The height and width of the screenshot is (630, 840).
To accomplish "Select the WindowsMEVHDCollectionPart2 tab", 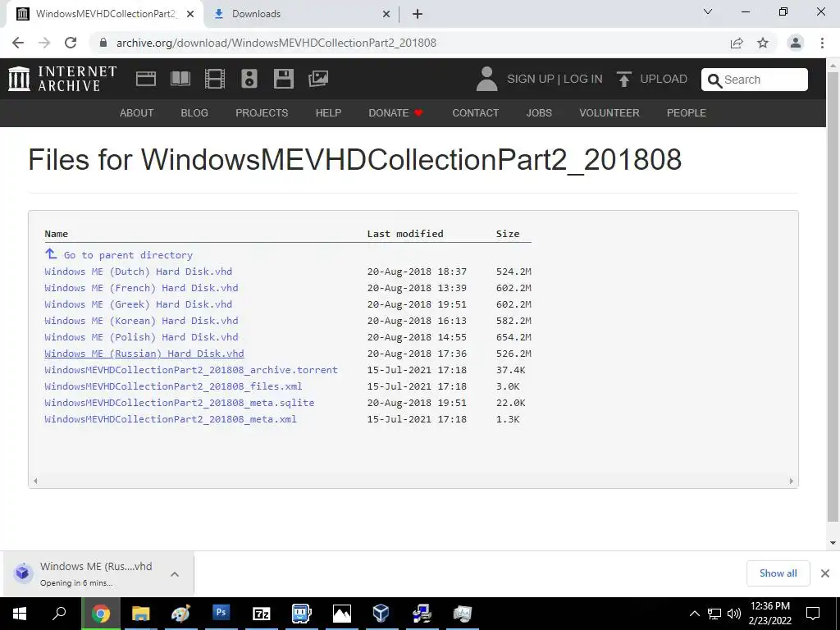I will coord(106,15).
